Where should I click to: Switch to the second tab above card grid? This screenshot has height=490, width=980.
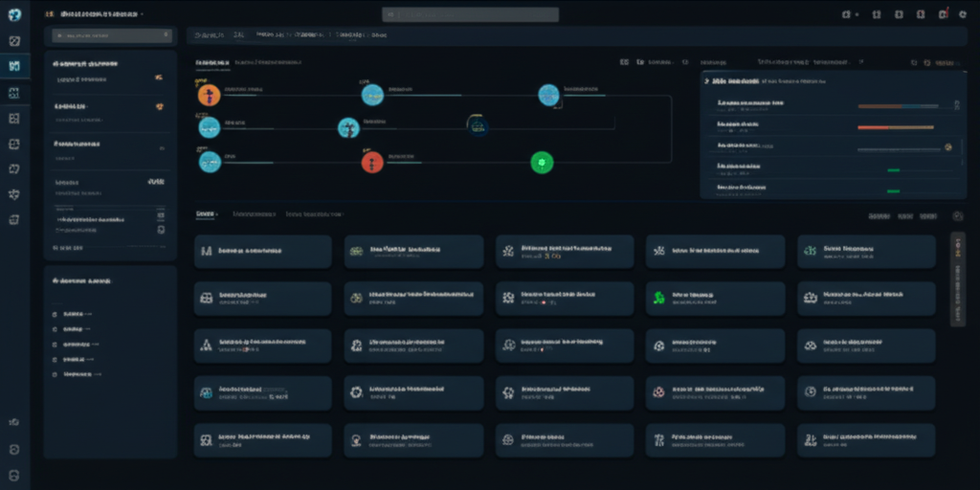(255, 213)
